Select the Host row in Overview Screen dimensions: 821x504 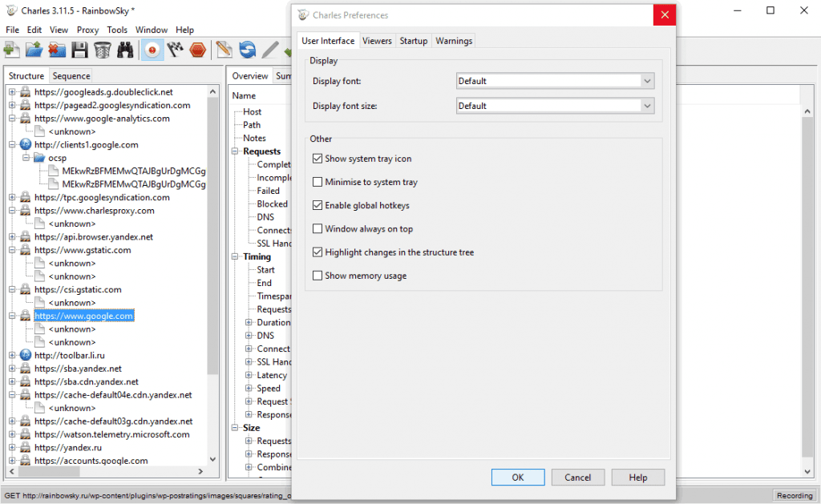click(x=252, y=111)
